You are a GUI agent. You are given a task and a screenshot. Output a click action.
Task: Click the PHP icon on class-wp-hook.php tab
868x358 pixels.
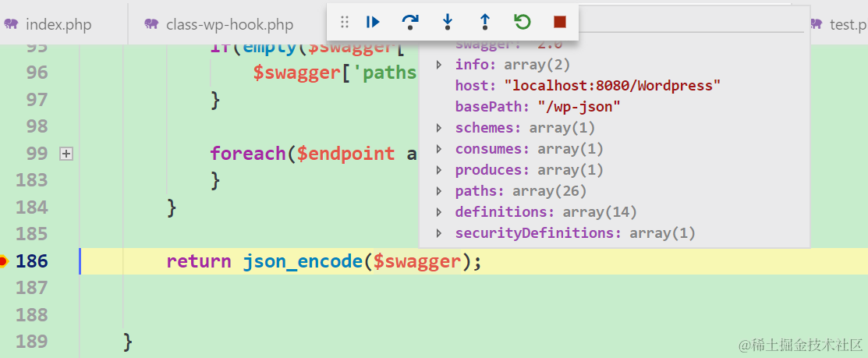tap(151, 24)
